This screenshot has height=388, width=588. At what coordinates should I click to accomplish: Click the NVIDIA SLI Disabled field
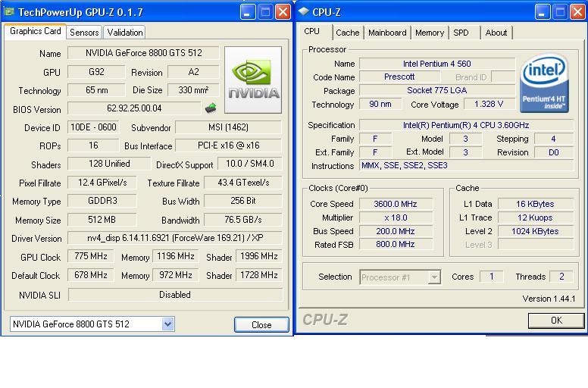[175, 295]
